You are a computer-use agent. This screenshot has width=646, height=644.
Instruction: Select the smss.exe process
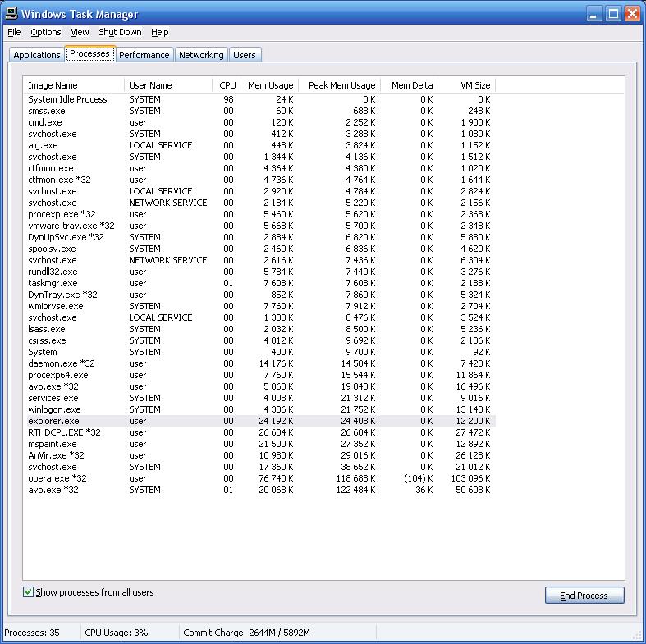[x=259, y=111]
